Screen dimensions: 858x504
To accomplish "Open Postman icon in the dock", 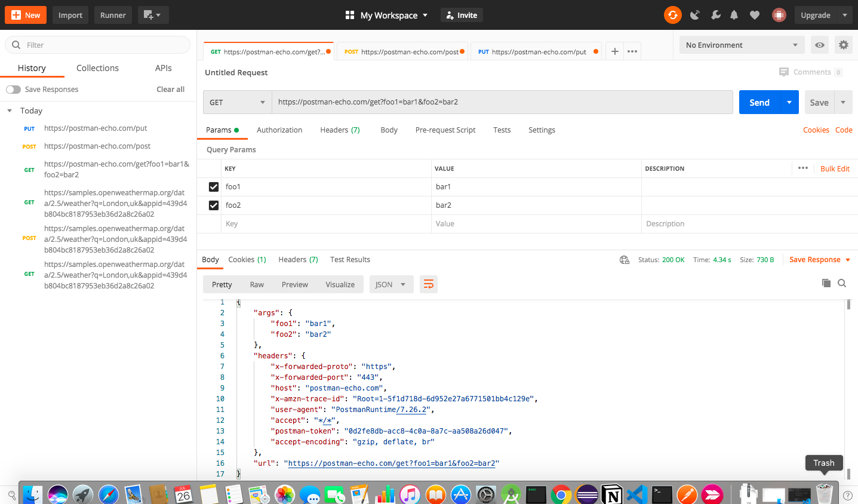I will pyautogui.click(x=687, y=494).
